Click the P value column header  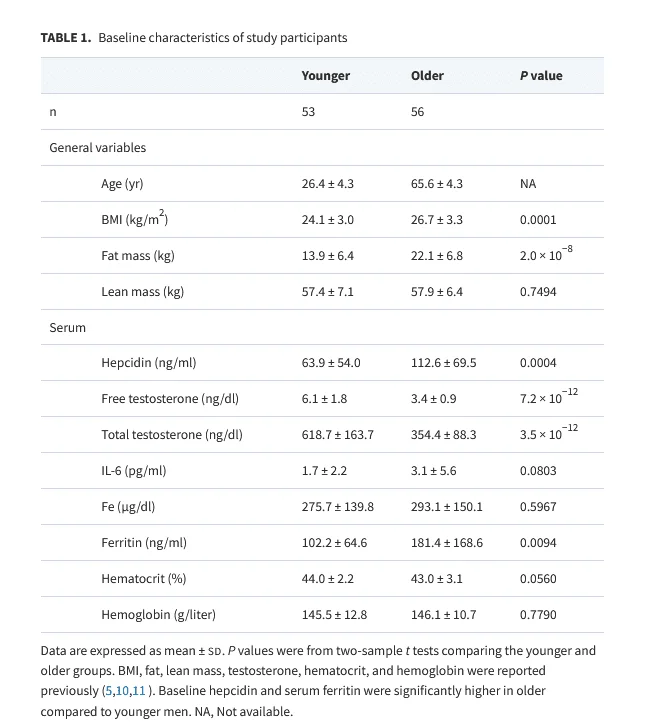pyautogui.click(x=541, y=76)
